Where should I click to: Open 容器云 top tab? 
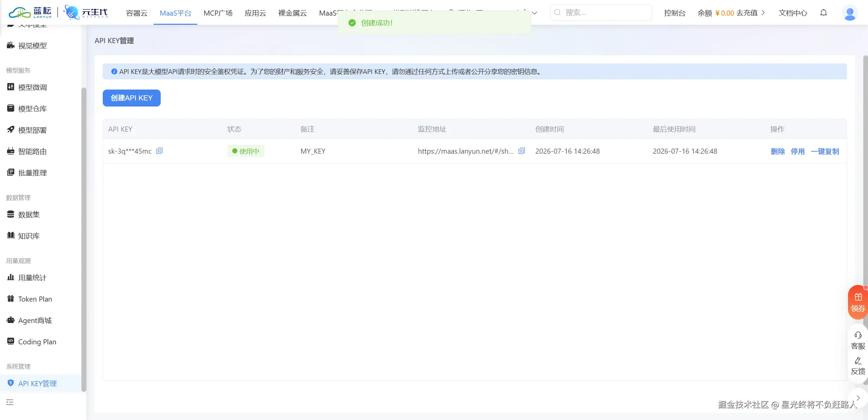pyautogui.click(x=137, y=13)
